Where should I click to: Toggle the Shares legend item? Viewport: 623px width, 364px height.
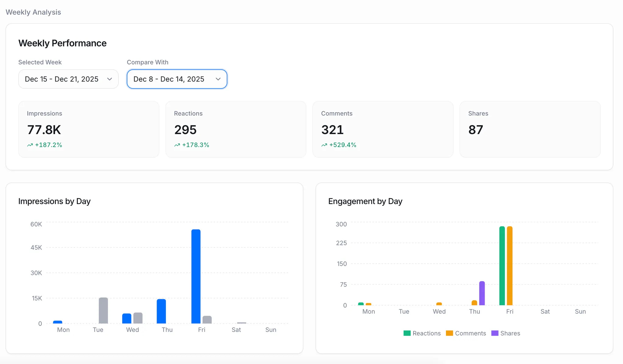coord(510,333)
